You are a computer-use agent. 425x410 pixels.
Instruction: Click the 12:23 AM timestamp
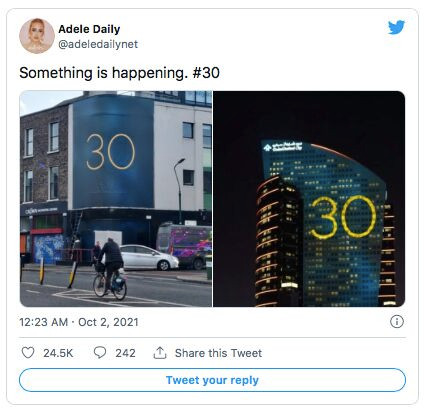43,322
